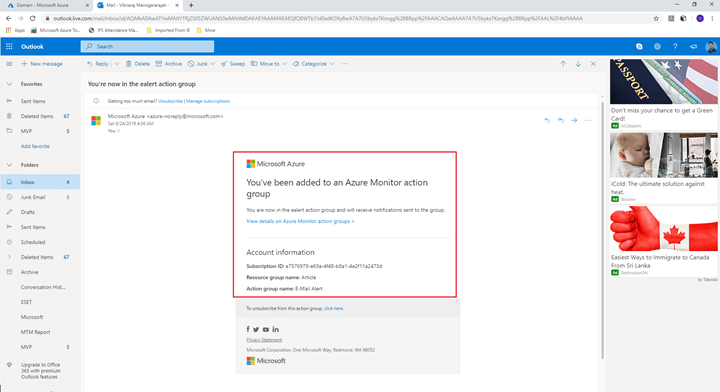Expand recipients list next to 'You'
Screen dimensions: 720x392
pos(118,131)
